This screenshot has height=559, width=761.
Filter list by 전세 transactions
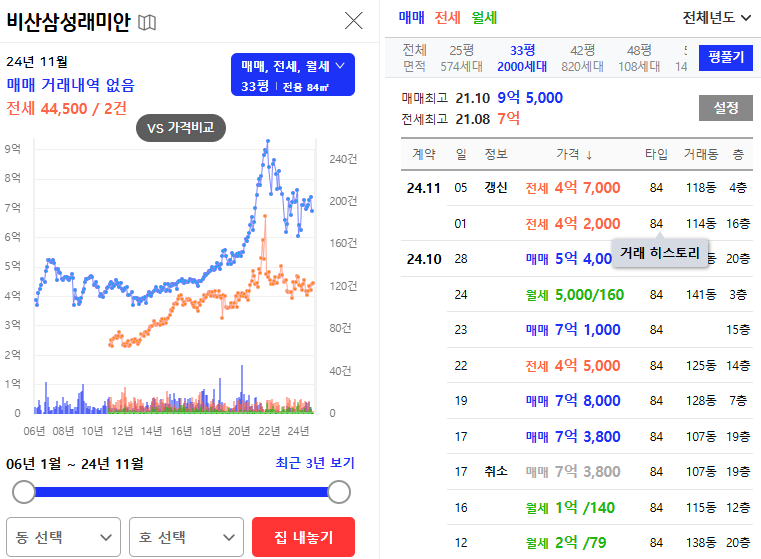(x=447, y=17)
